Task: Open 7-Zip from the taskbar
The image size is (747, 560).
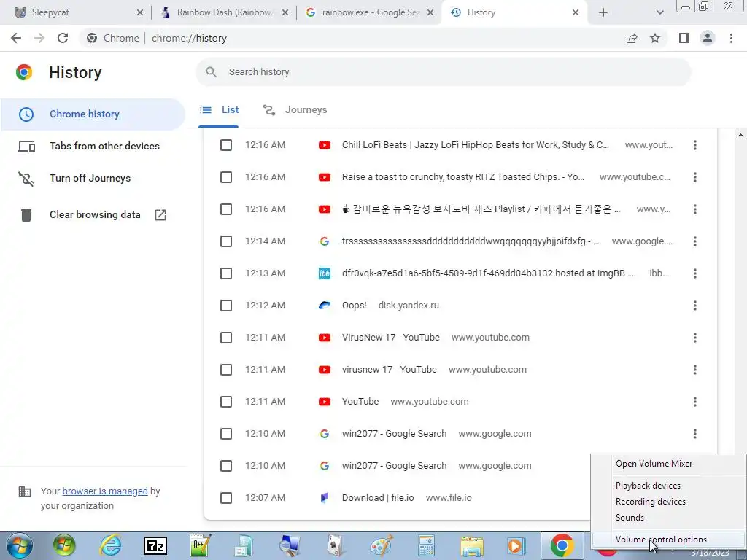Action: pyautogui.click(x=155, y=545)
